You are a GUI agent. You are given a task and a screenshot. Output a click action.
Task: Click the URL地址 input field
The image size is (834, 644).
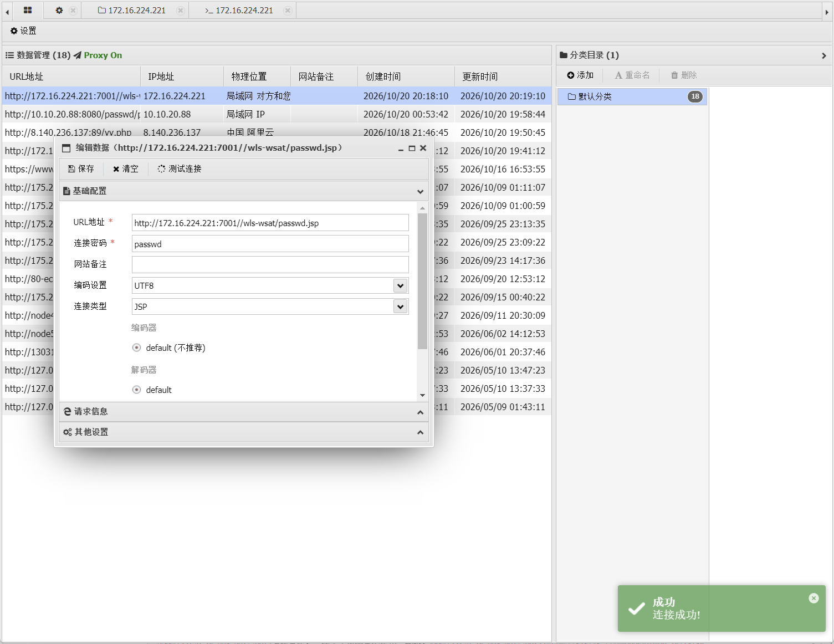click(270, 223)
